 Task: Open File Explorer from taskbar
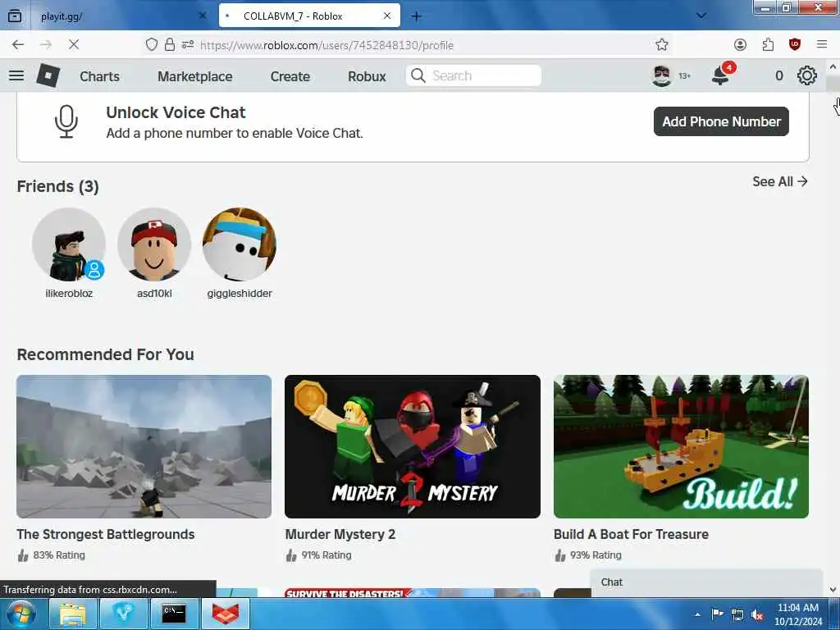[x=72, y=614]
